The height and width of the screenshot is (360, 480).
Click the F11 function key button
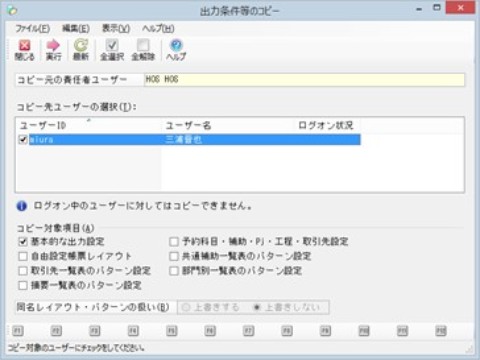click(x=402, y=331)
